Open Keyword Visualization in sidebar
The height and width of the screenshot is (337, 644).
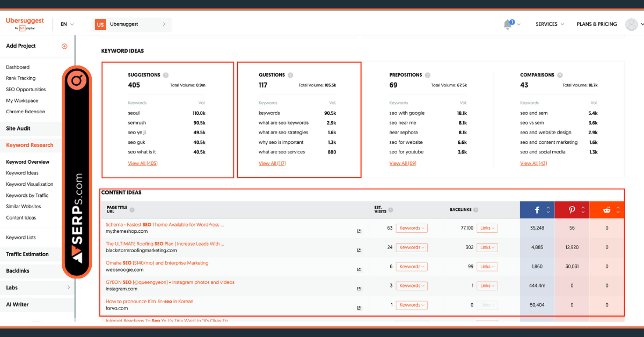tap(30, 184)
